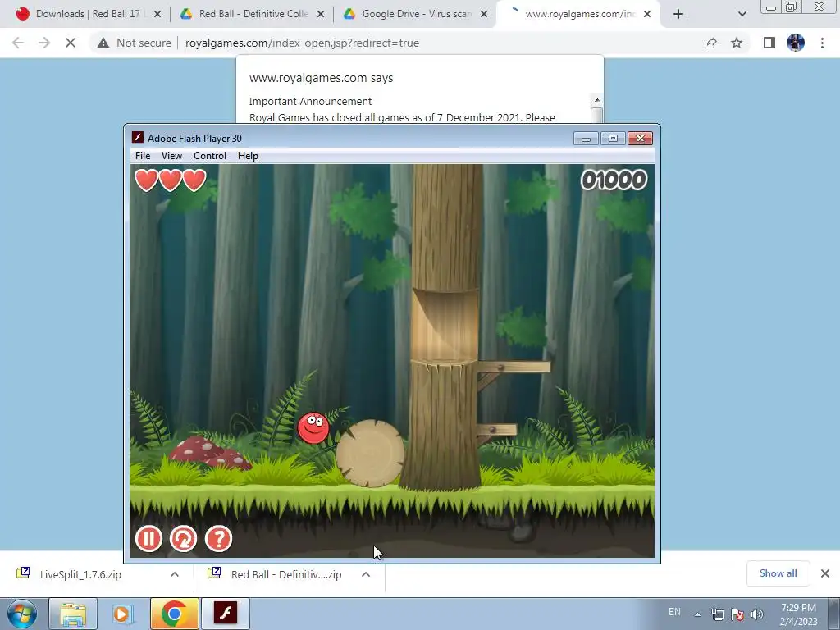
Task: Close the Adobe Flash Player window
Action: click(x=640, y=139)
